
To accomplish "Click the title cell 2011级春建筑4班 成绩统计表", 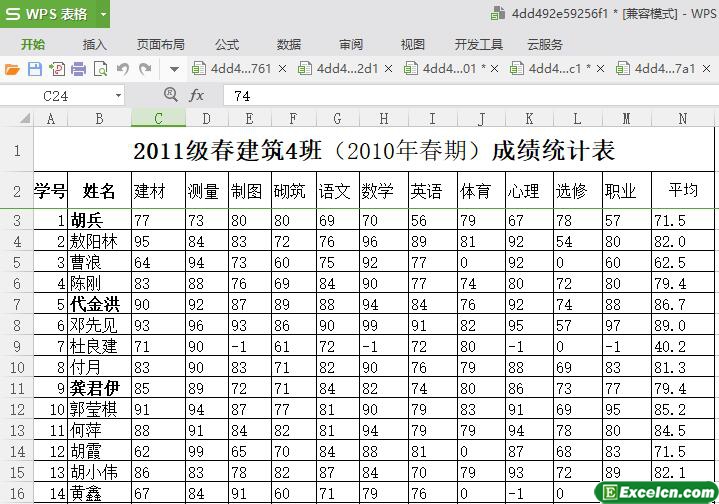I will (374, 150).
